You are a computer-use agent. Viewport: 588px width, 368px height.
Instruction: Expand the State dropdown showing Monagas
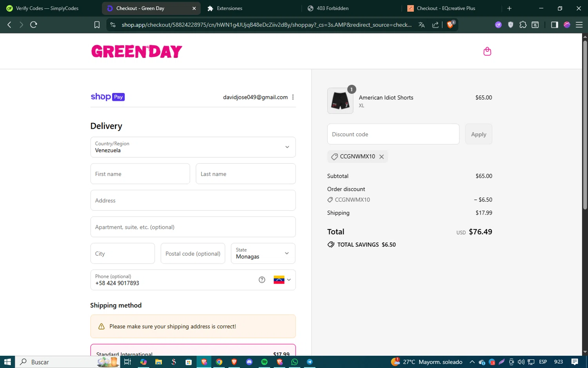(263, 253)
